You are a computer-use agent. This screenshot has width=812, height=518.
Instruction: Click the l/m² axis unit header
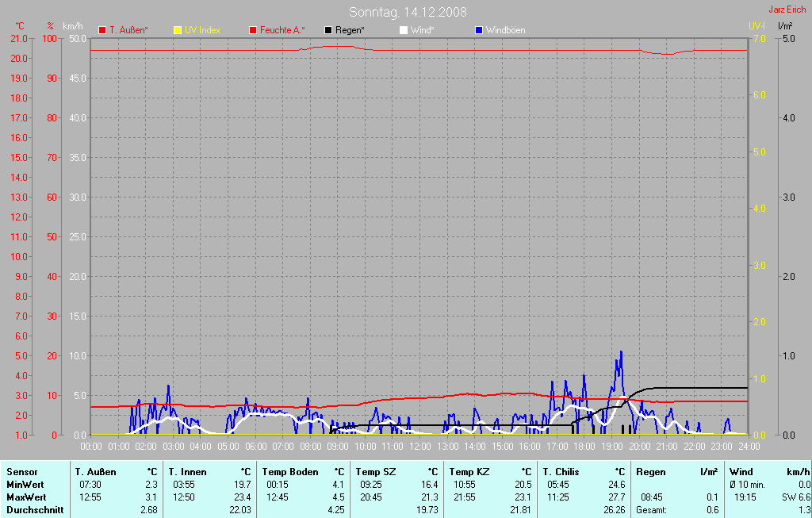785,26
